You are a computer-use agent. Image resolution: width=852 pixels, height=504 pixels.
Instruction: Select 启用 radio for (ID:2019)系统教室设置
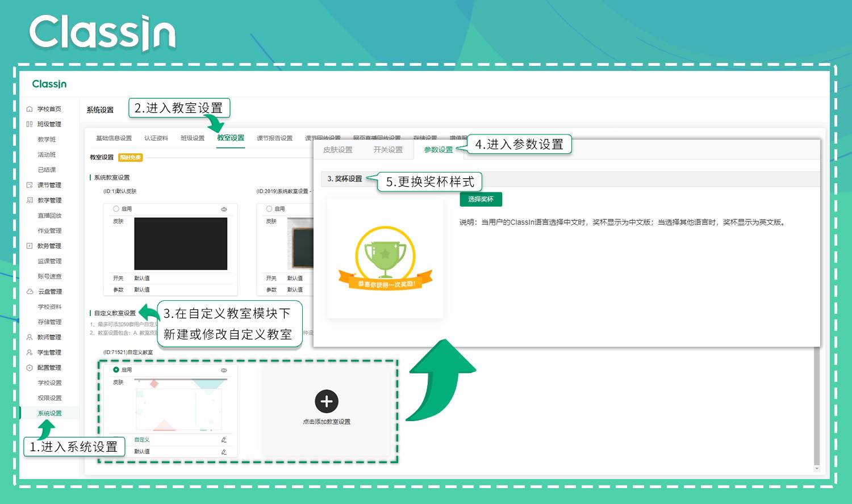tap(269, 209)
